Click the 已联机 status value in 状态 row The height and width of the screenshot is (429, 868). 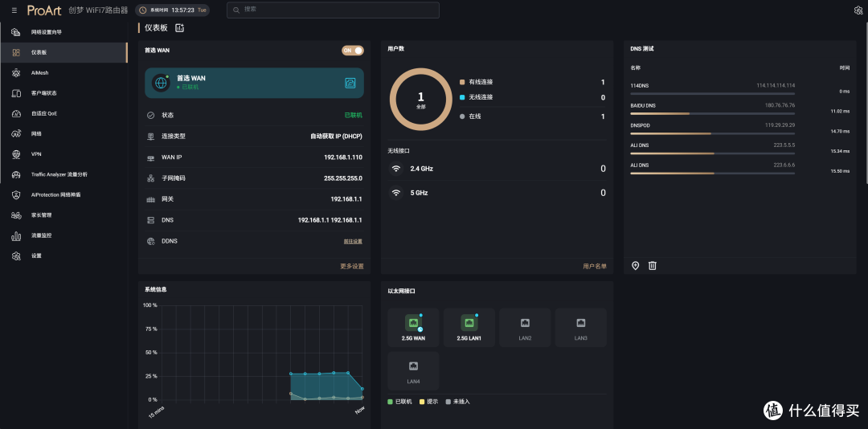tap(353, 115)
